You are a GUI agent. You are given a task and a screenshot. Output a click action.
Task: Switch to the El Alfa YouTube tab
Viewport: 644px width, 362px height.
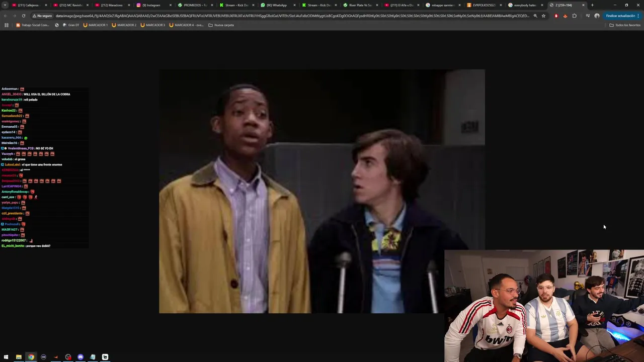coord(401,5)
